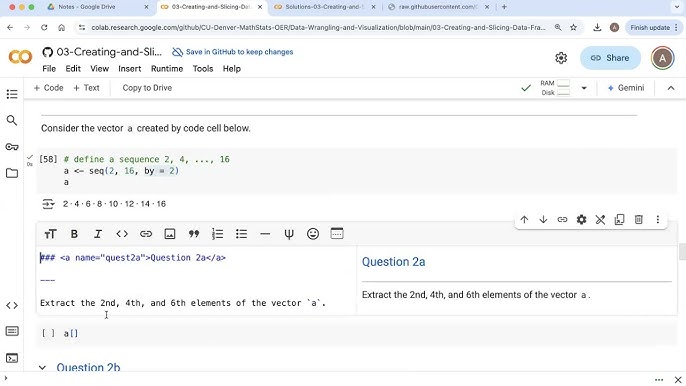Toggle the text size heading button

click(50, 234)
